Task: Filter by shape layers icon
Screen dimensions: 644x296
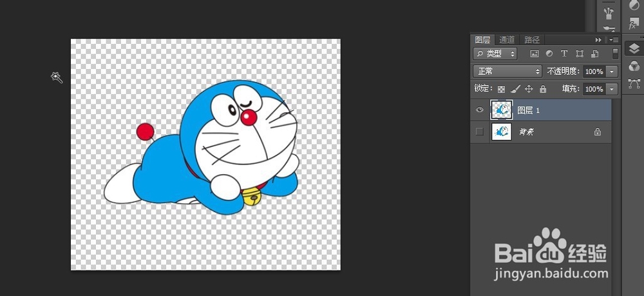Action: coord(580,54)
